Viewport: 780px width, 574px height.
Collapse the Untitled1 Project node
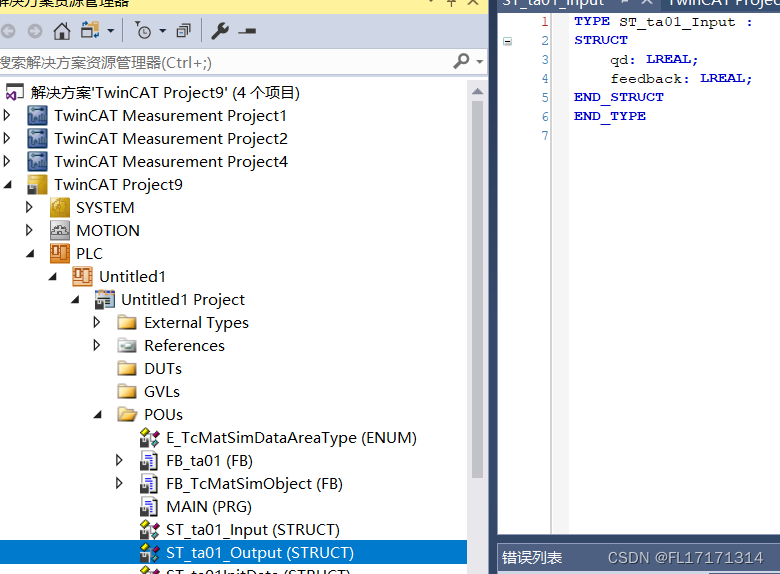click(x=75, y=299)
